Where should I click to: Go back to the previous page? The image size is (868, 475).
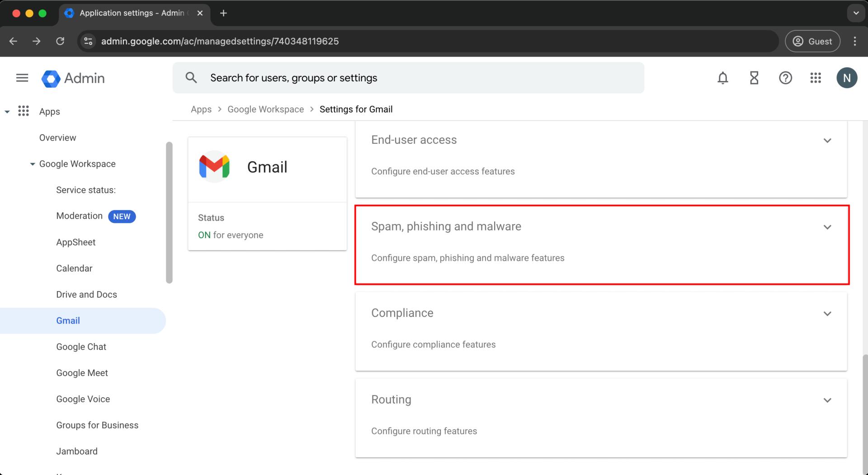[13, 41]
